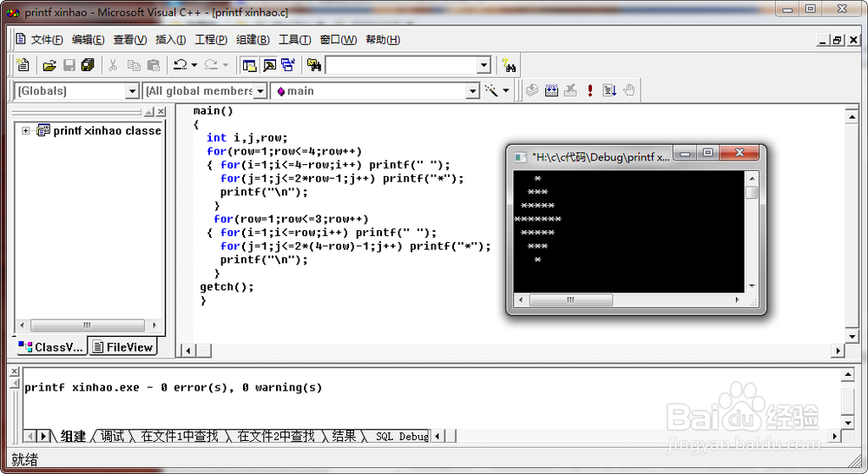Switch to the ClassView tab

pyautogui.click(x=51, y=347)
